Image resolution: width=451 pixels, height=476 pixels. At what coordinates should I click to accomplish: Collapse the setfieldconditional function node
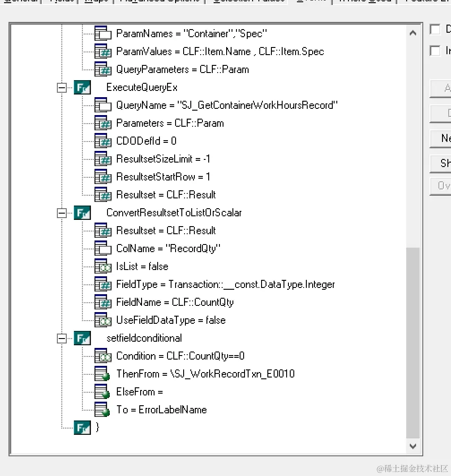click(62, 339)
